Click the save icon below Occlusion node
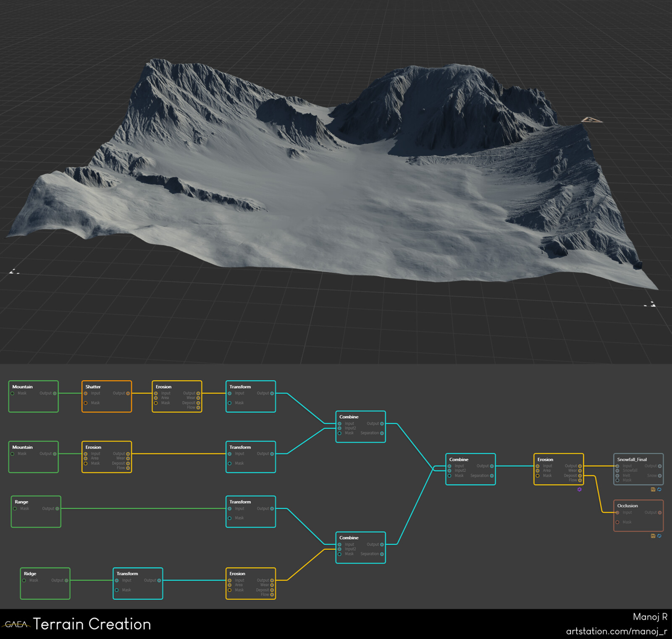Image resolution: width=672 pixels, height=639 pixels. (x=653, y=536)
